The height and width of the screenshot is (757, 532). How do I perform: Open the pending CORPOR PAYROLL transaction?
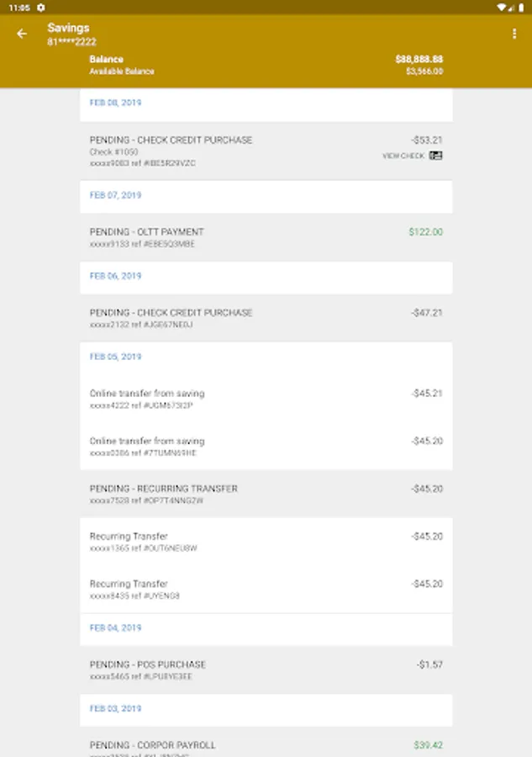coord(266,745)
